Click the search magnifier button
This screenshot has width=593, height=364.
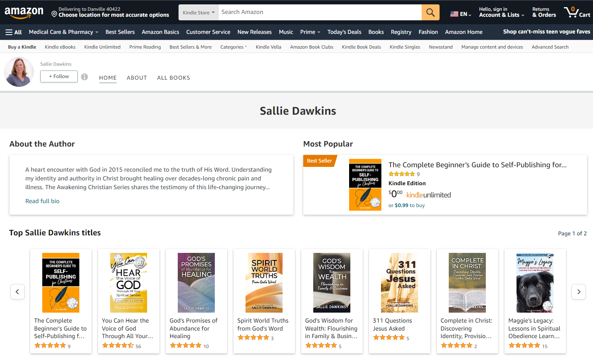(x=430, y=12)
